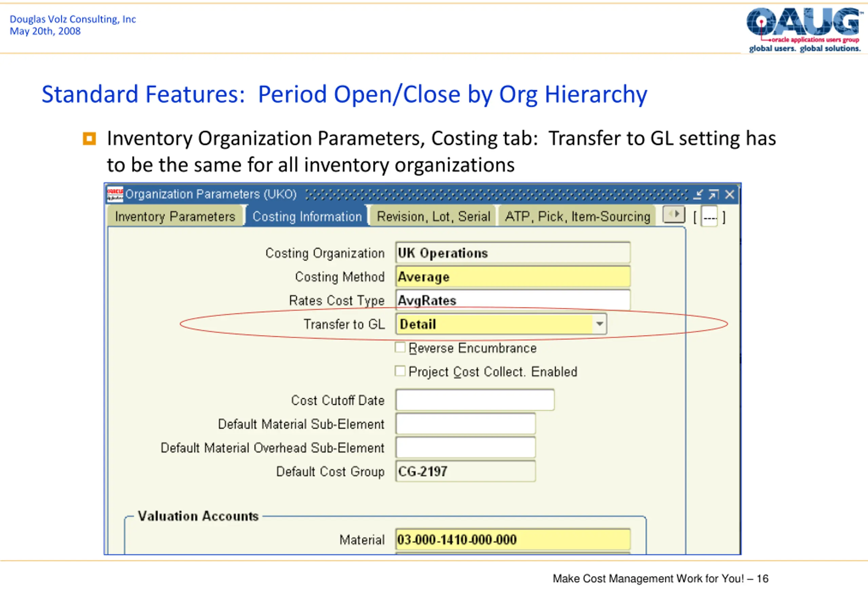Image resolution: width=868 pixels, height=601 pixels.
Task: Click the Material valuation account field
Action: click(x=513, y=540)
